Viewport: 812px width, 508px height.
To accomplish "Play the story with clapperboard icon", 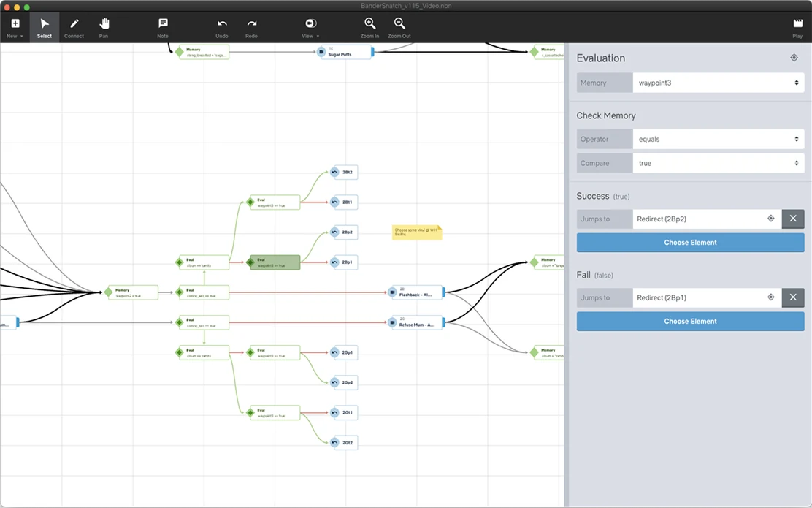I will (797, 28).
